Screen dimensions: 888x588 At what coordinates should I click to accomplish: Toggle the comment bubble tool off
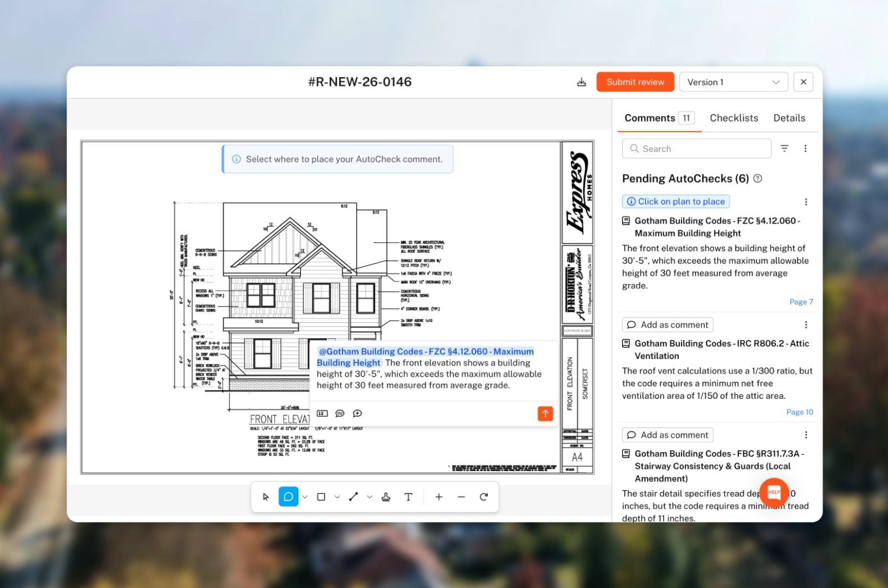click(x=289, y=496)
